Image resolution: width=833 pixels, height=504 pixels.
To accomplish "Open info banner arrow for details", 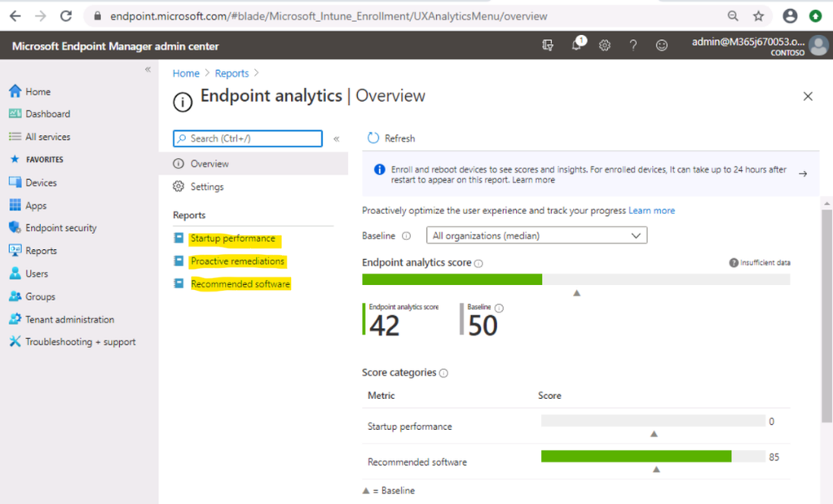I will [803, 173].
